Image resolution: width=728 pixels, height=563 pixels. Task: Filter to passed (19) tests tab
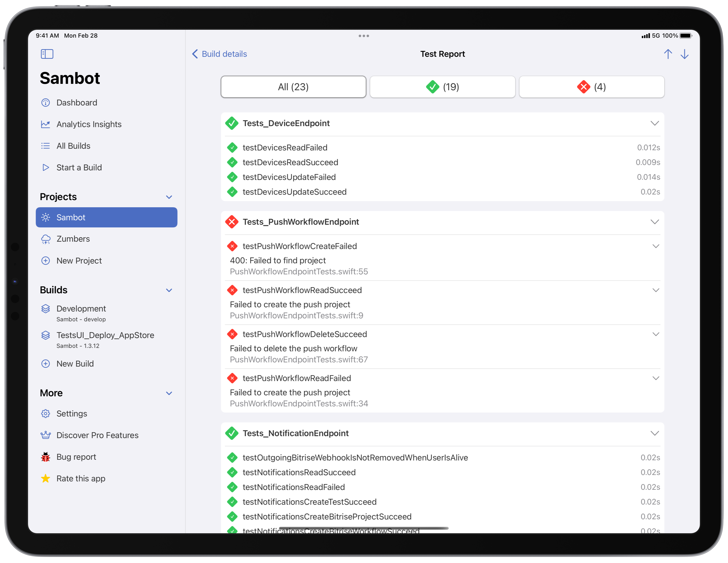442,87
